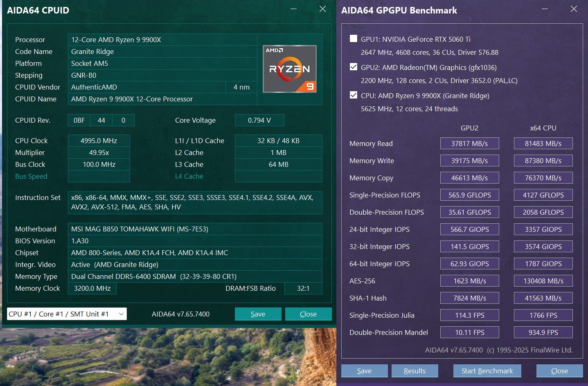The width and height of the screenshot is (588, 386).
Task: Uncheck CPU AMD Ryzen 9 9900X checkbox
Action: click(x=354, y=95)
